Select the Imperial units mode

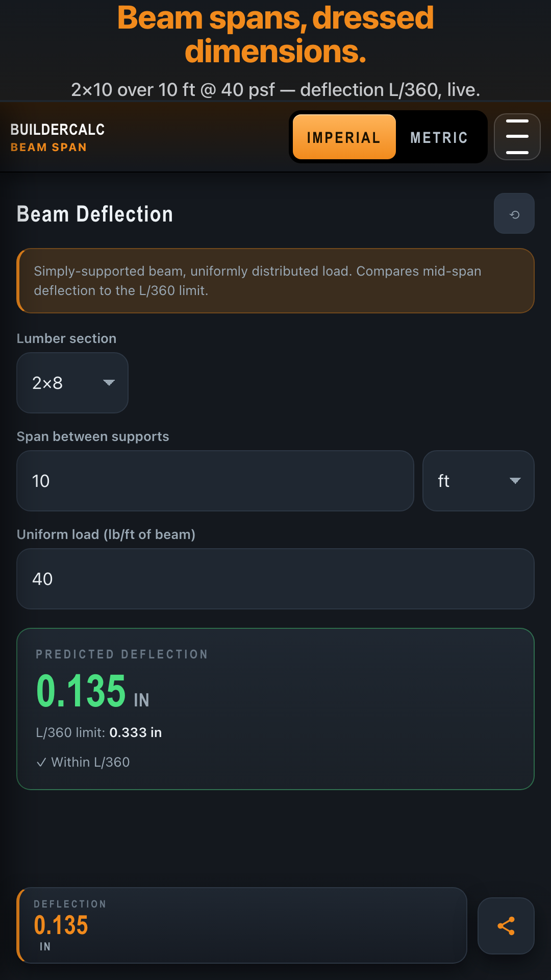343,137
